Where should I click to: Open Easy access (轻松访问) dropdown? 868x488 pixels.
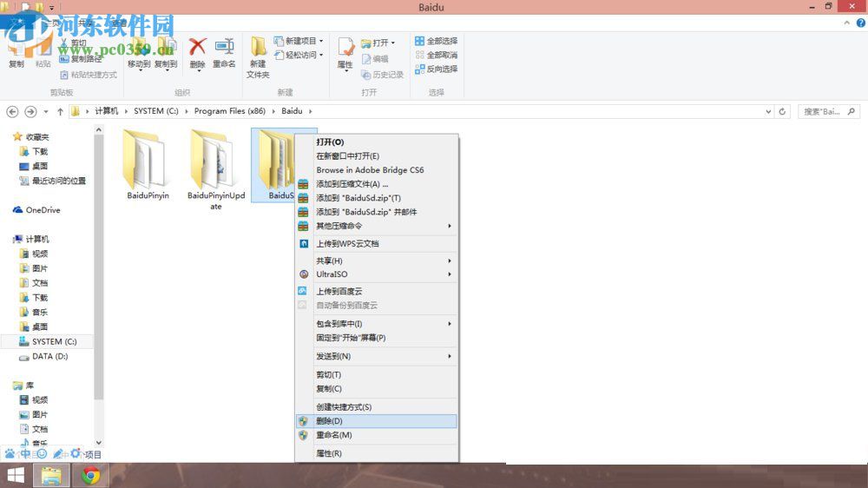pos(299,55)
